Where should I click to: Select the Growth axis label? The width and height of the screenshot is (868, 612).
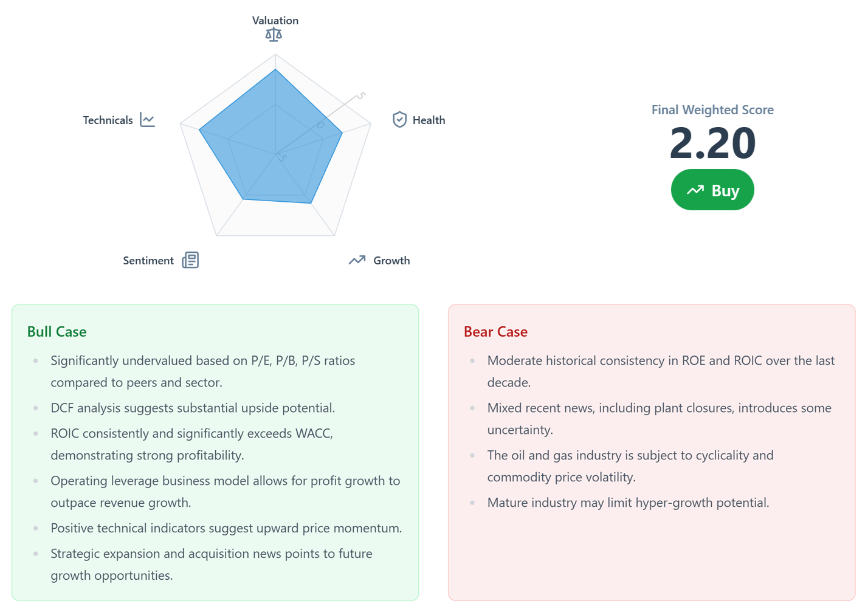pos(391,261)
